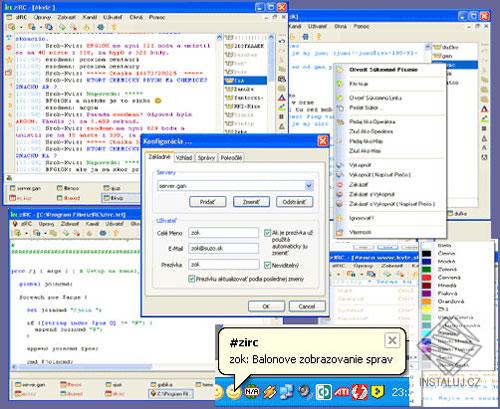Viewport: 500px width, 409px height.
Task: Click the yellow smiley tray icon under balloon pointer
Action: click(x=234, y=392)
